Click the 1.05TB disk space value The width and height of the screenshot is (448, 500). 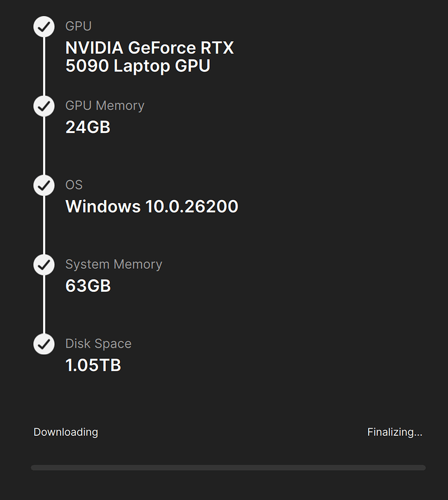pos(93,365)
